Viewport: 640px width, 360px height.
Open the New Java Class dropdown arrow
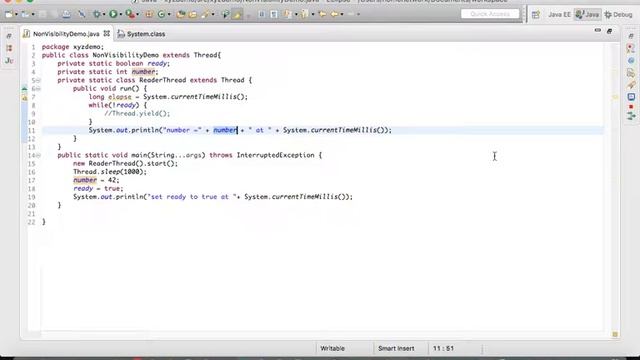click(169, 14)
